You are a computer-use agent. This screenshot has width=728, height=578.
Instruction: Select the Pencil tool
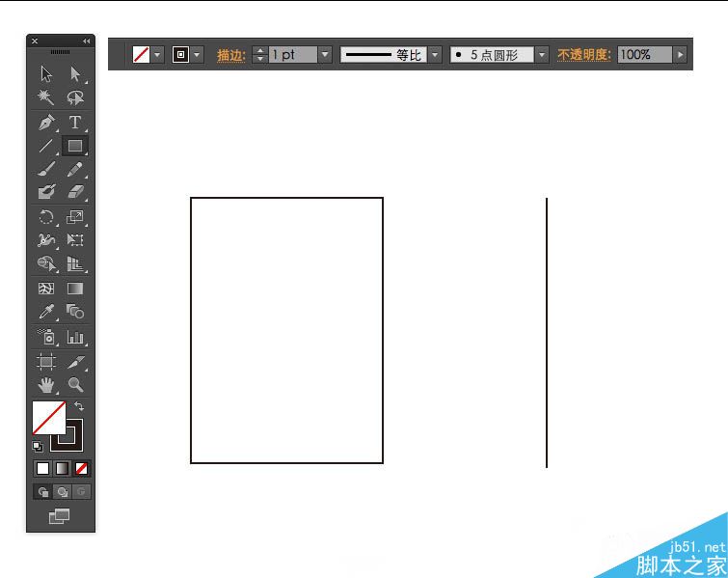tap(75, 169)
